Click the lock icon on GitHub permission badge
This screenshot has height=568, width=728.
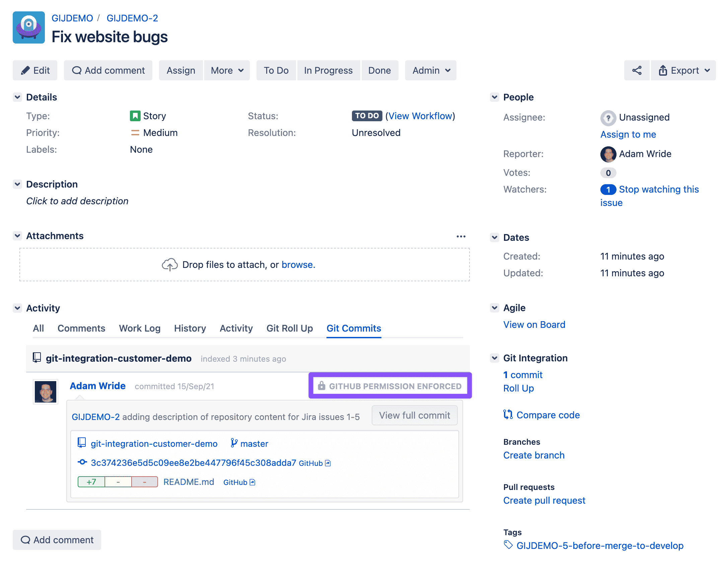321,385
